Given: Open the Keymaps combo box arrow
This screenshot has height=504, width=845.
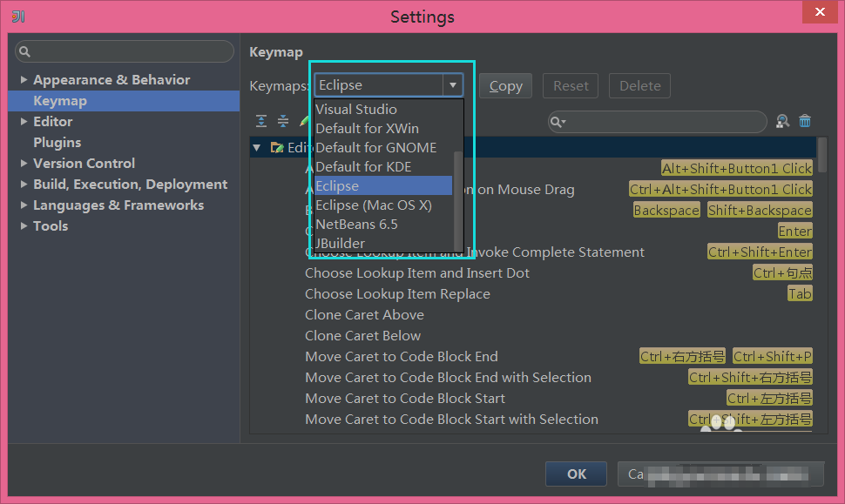Looking at the screenshot, I should point(453,85).
